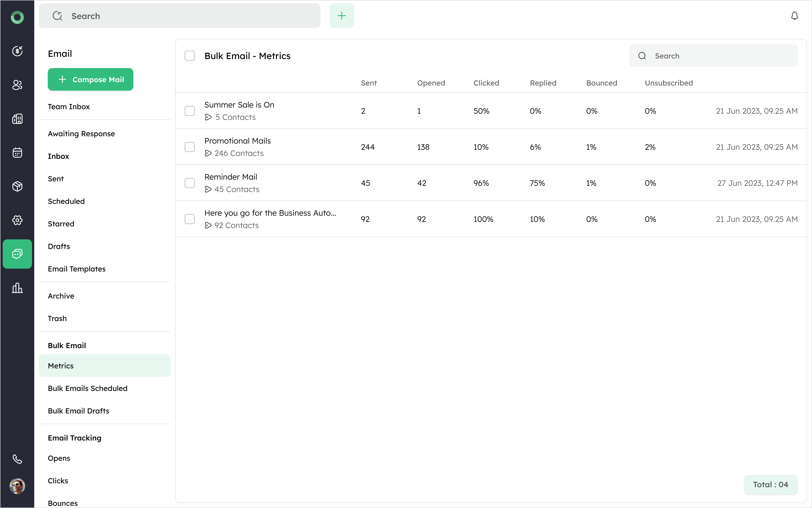Open the Awaiting Response folder
This screenshot has width=812, height=508.
[x=81, y=134]
